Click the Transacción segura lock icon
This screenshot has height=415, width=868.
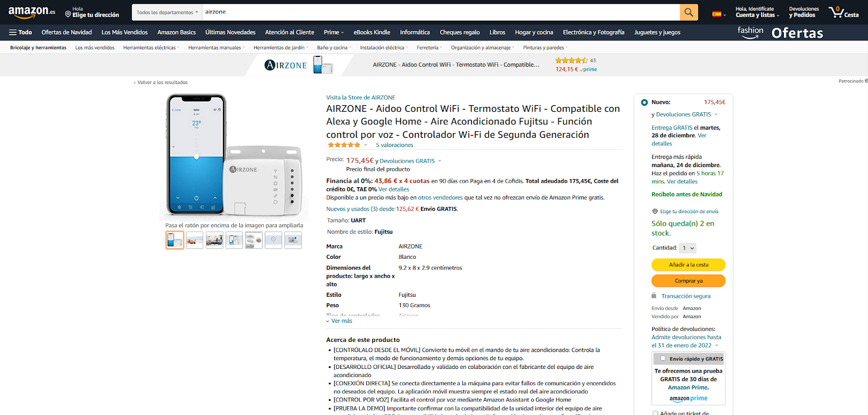click(x=654, y=296)
